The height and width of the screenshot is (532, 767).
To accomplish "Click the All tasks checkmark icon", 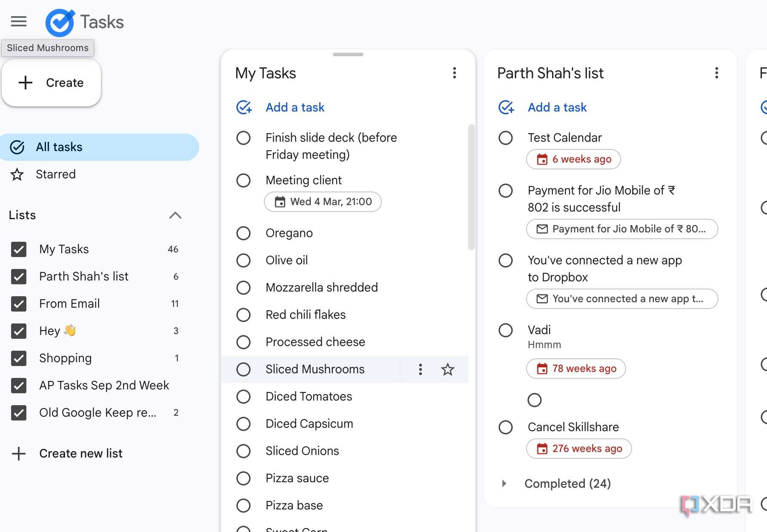I will [x=17, y=147].
